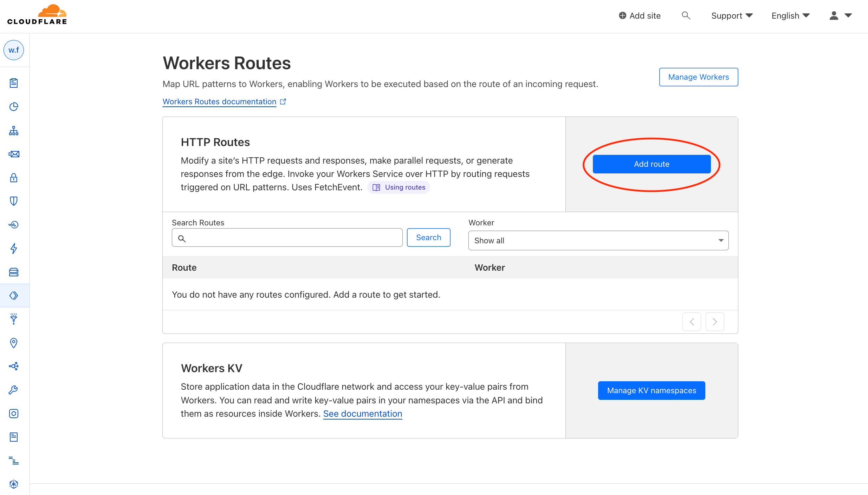
Task: Select the Speed lightning bolt icon
Action: coord(14,249)
